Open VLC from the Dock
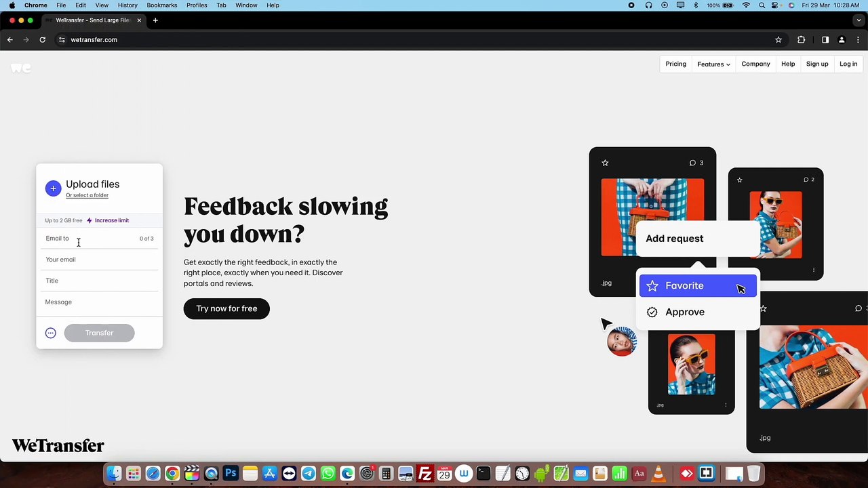 coord(658,474)
